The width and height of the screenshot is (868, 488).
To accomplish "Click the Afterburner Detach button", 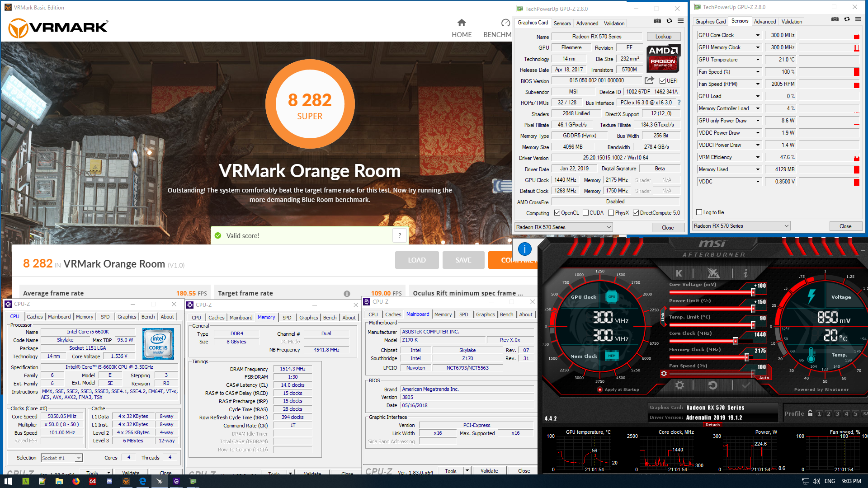I will pos(712,425).
